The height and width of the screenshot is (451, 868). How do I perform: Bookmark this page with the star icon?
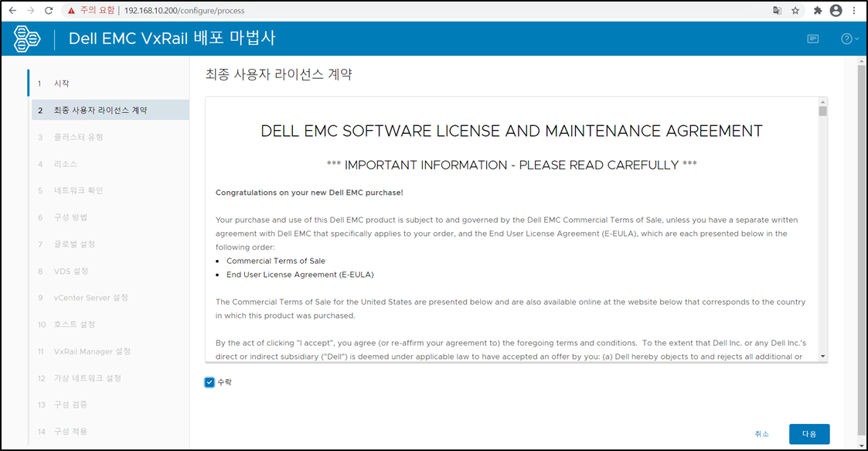[x=795, y=11]
